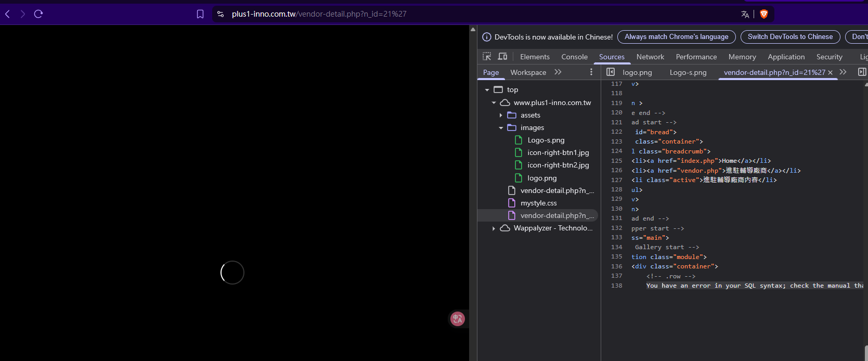The height and width of the screenshot is (361, 868).
Task: Open the Sources panel tab
Action: [x=612, y=57]
